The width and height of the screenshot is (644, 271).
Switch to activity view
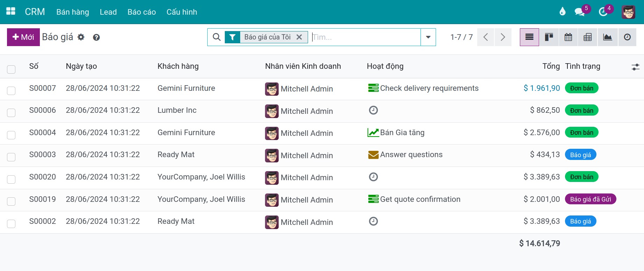click(x=627, y=37)
